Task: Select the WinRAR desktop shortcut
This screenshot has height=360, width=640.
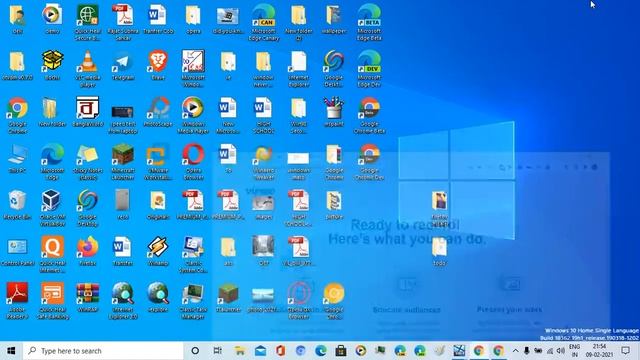Action: (x=87, y=297)
